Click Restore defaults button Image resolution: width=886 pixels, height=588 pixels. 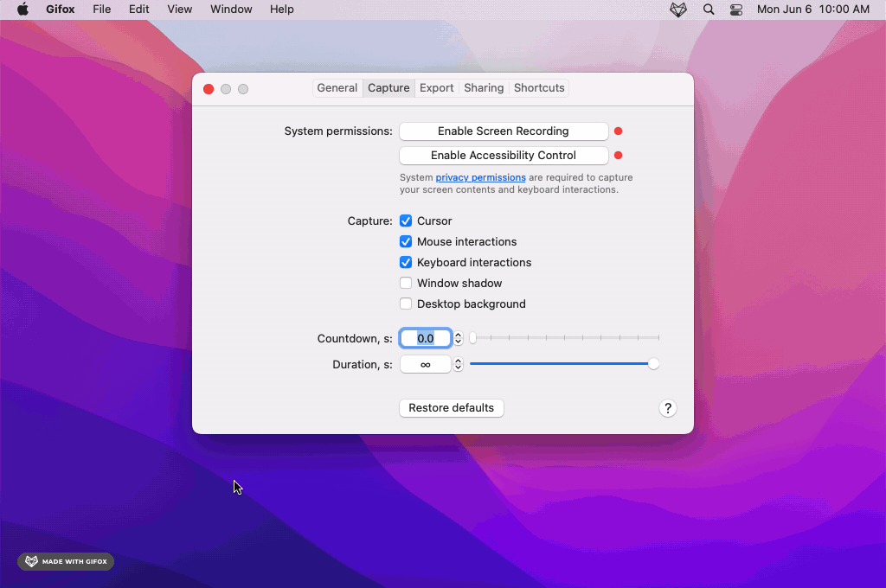pyautogui.click(x=452, y=408)
